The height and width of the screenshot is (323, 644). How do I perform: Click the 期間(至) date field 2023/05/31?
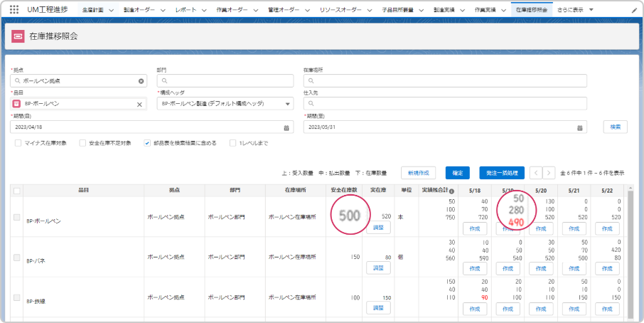445,127
